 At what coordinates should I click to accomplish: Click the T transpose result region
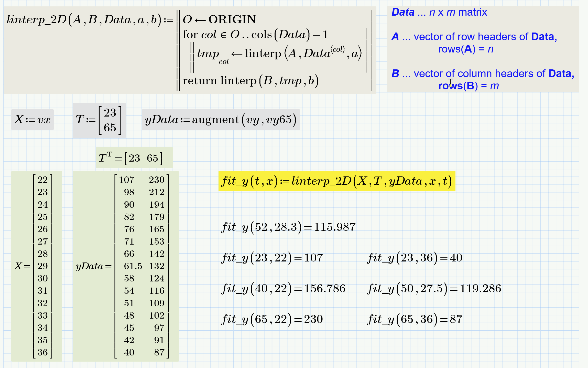click(x=131, y=158)
